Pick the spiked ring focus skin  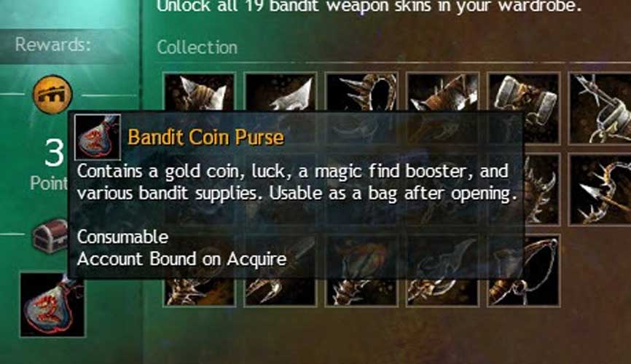tap(361, 92)
